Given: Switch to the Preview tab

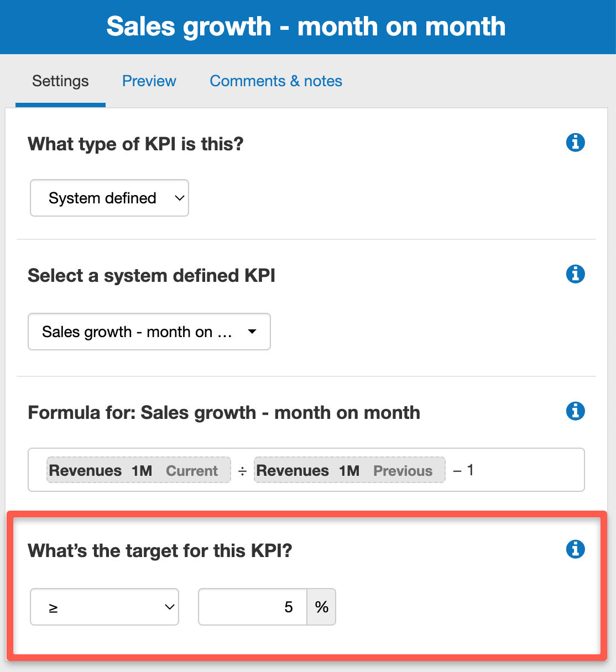Looking at the screenshot, I should 149,81.
